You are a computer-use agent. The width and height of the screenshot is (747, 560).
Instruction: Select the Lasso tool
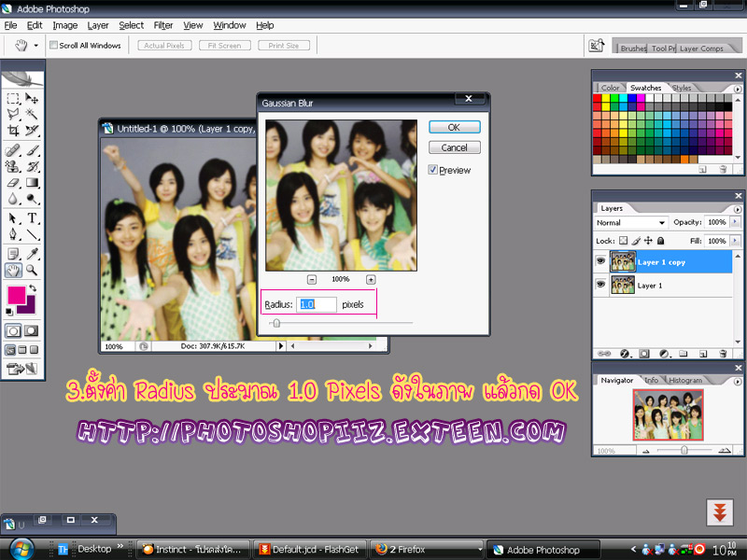click(x=13, y=114)
